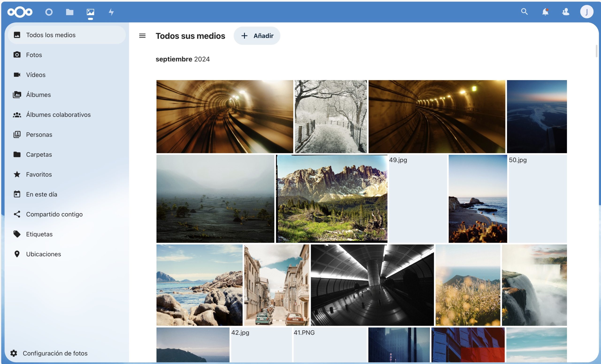Open the 49.jpg placeholder tile
Viewport: 601px width, 364px height.
418,199
